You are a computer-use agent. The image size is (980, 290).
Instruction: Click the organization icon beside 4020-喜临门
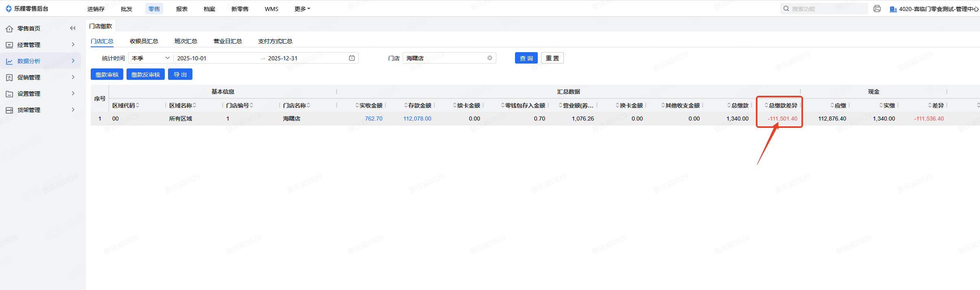[893, 9]
